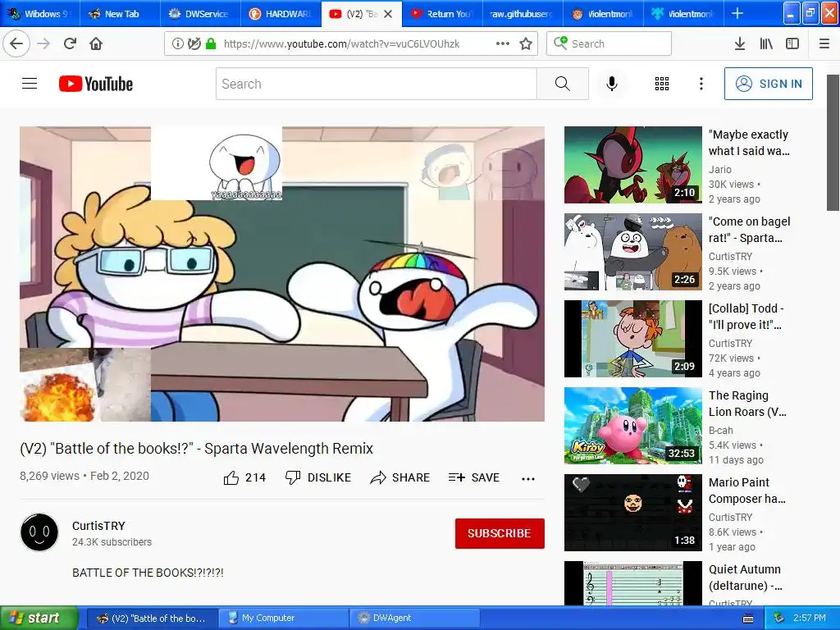Close the active YouTube tab
The height and width of the screenshot is (630, 840).
point(388,14)
